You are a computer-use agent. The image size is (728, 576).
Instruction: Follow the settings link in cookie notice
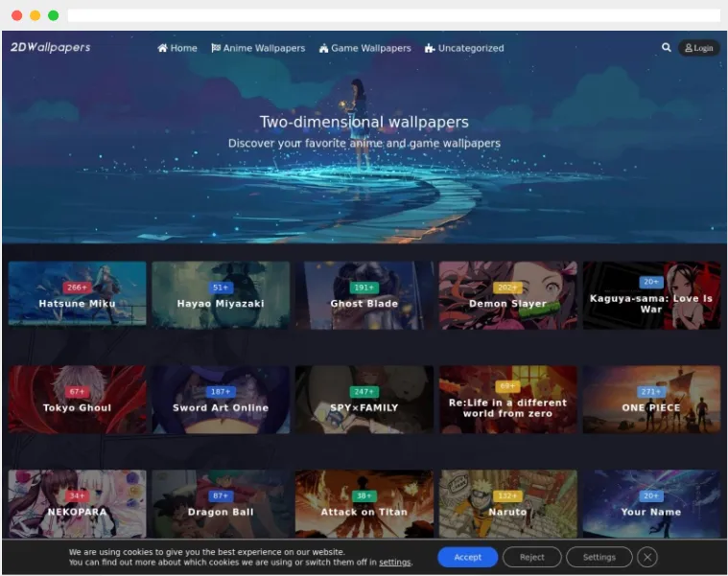(394, 562)
